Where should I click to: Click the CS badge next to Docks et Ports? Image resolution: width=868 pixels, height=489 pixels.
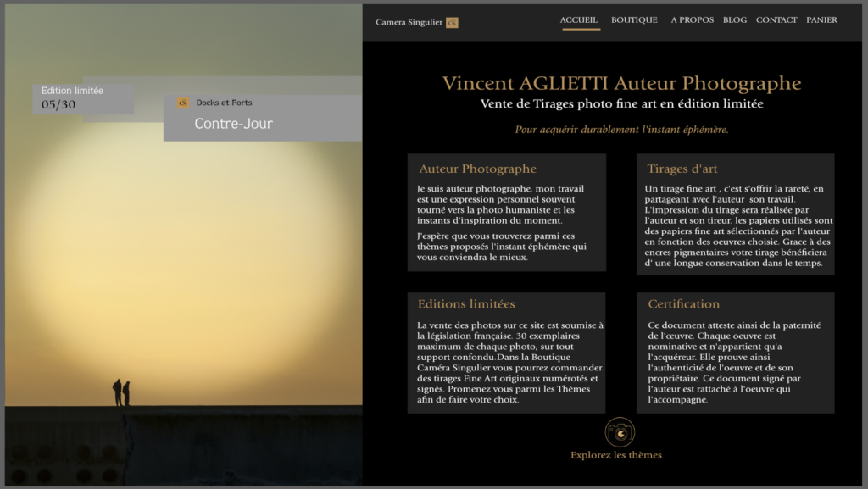coord(183,103)
